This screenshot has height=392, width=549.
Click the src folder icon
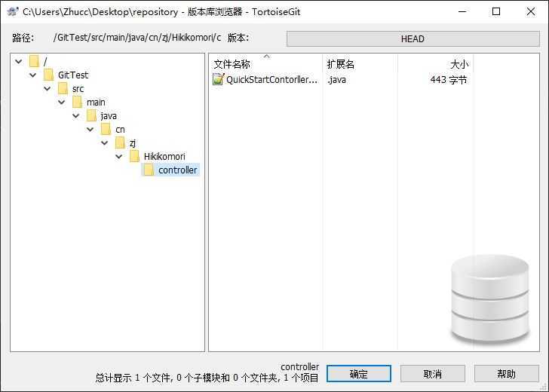coord(63,88)
